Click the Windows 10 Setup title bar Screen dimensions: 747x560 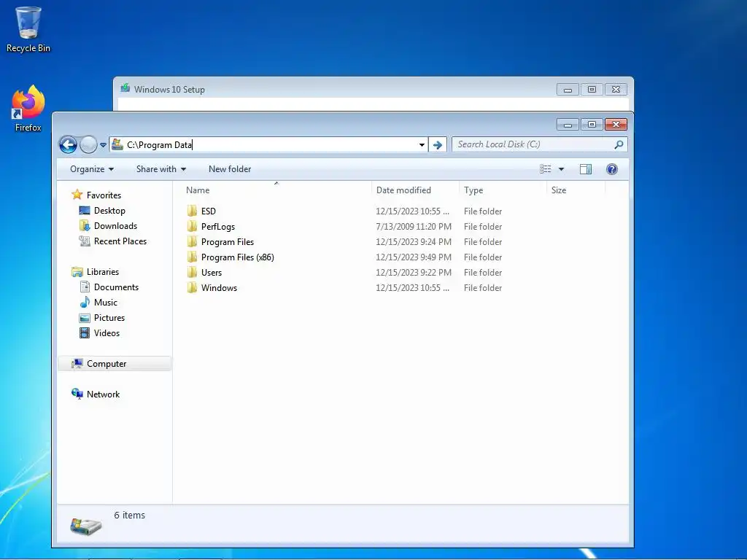pyautogui.click(x=333, y=89)
